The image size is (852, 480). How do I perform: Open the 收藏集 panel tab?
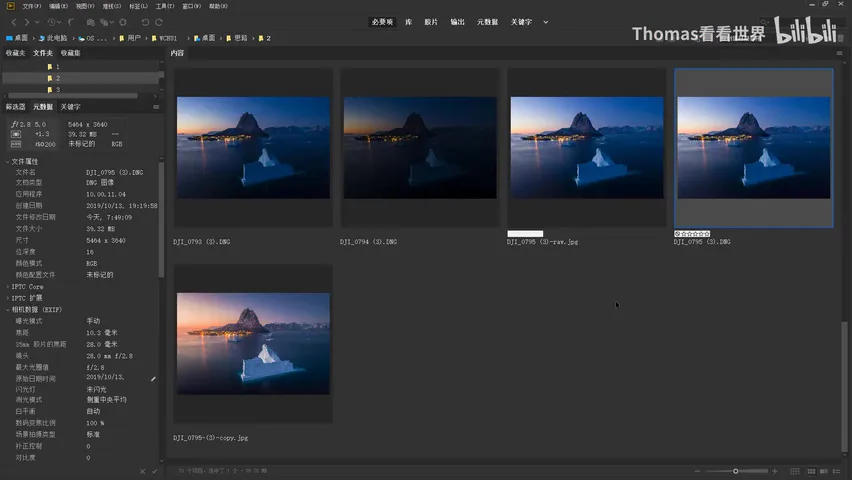(71, 53)
